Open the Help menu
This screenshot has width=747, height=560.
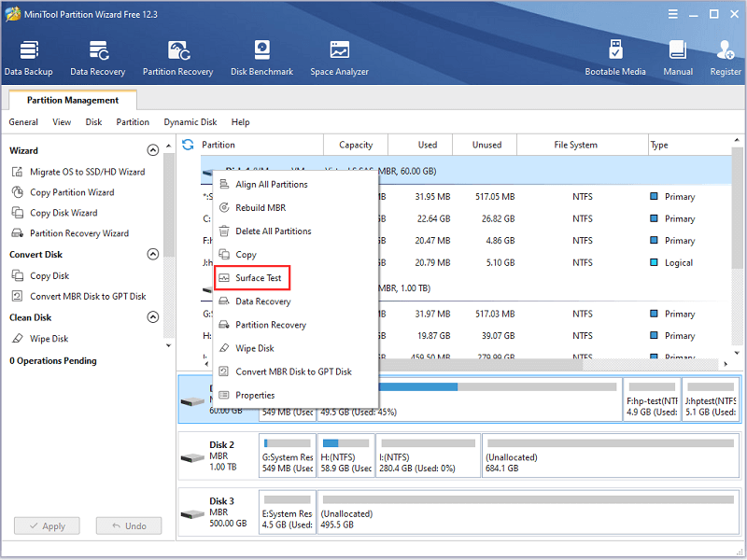(241, 122)
